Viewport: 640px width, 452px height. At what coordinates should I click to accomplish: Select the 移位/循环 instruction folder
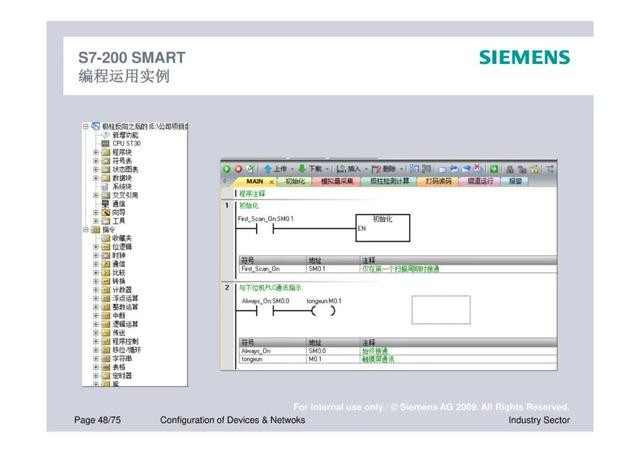[127, 350]
